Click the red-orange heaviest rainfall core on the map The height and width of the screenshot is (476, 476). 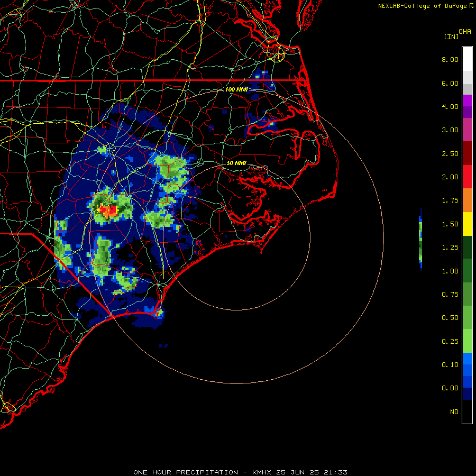coord(109,210)
